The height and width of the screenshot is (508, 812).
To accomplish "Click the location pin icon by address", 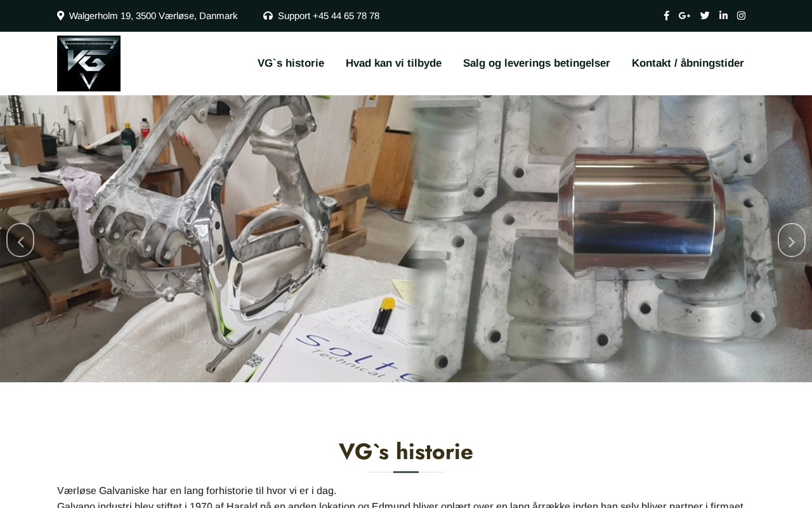I will click(61, 16).
